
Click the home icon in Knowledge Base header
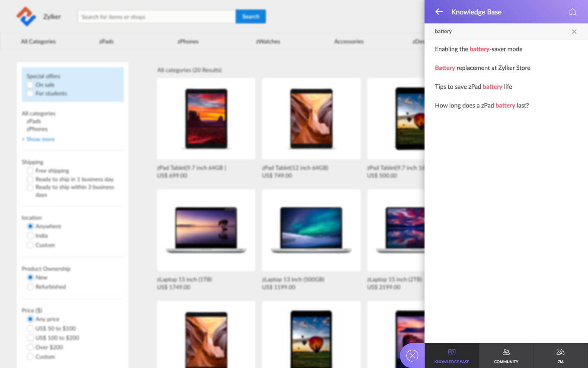pyautogui.click(x=572, y=12)
